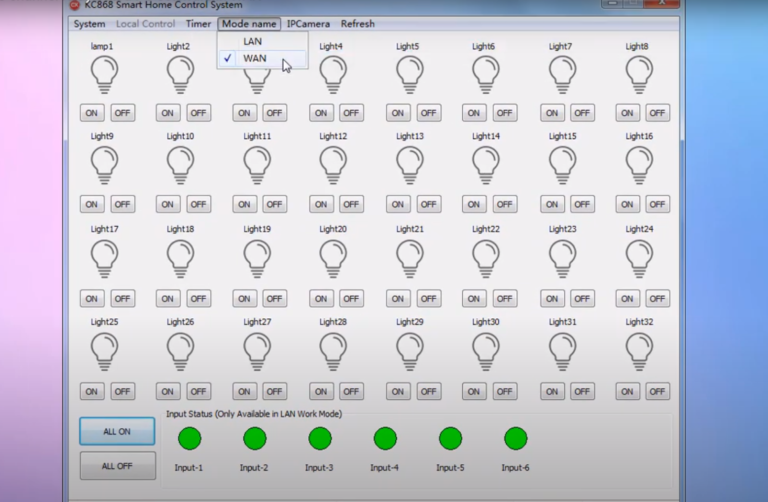Click the Light32 bulb icon
The width and height of the screenshot is (768, 502).
(x=639, y=350)
